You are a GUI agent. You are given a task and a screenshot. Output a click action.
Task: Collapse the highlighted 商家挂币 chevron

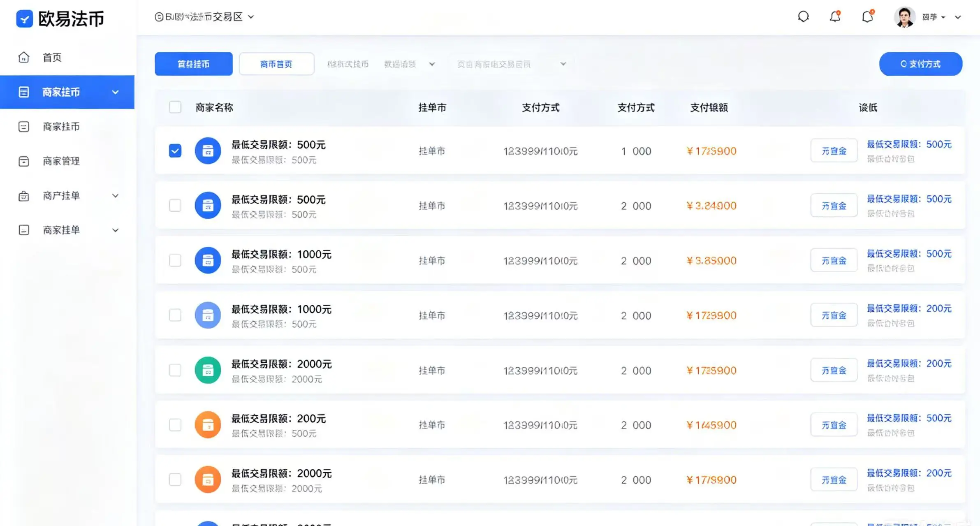[x=116, y=92]
